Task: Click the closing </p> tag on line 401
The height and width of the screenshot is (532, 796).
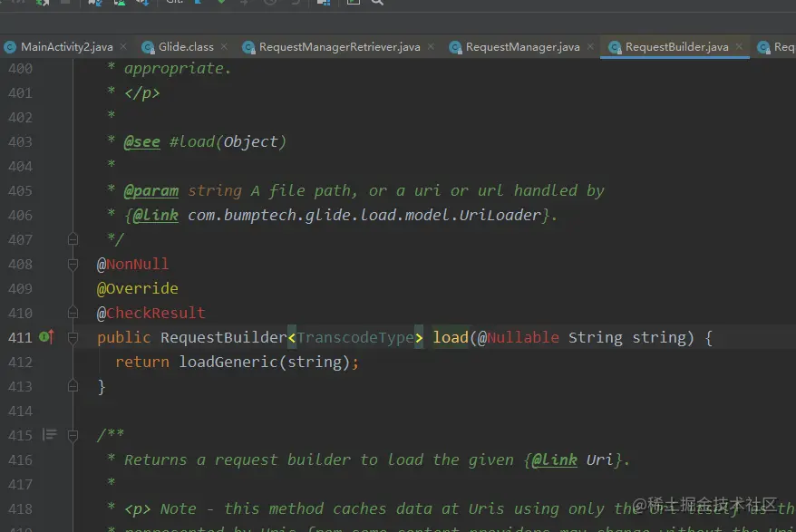Action: tap(142, 93)
